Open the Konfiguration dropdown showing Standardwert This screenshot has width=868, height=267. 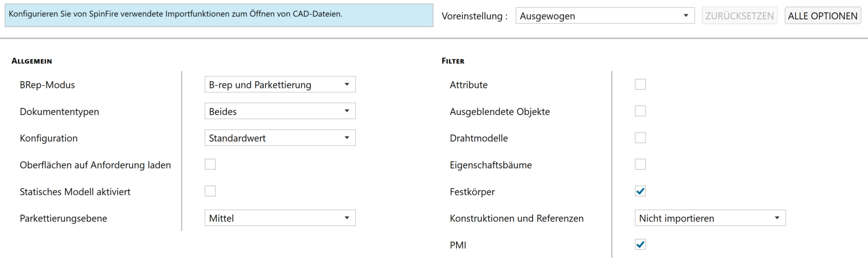point(280,138)
